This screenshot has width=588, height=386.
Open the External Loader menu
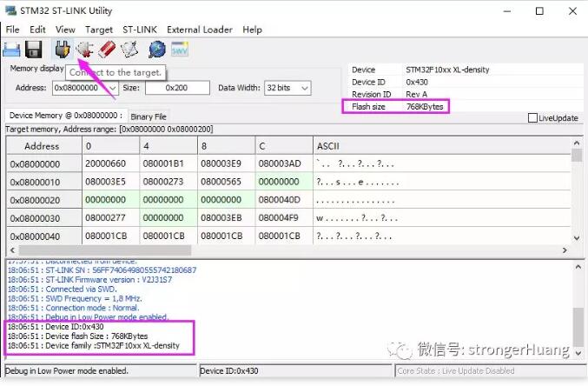[200, 30]
